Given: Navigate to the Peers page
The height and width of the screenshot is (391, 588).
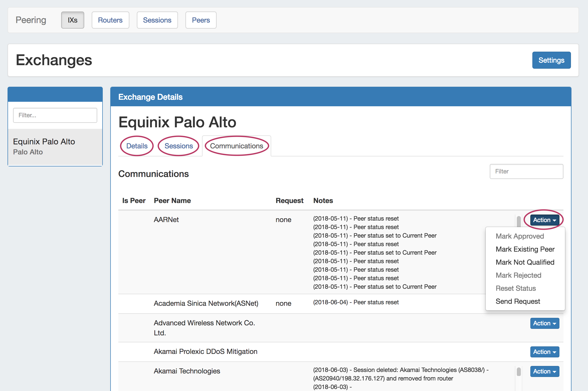Looking at the screenshot, I should (x=201, y=20).
